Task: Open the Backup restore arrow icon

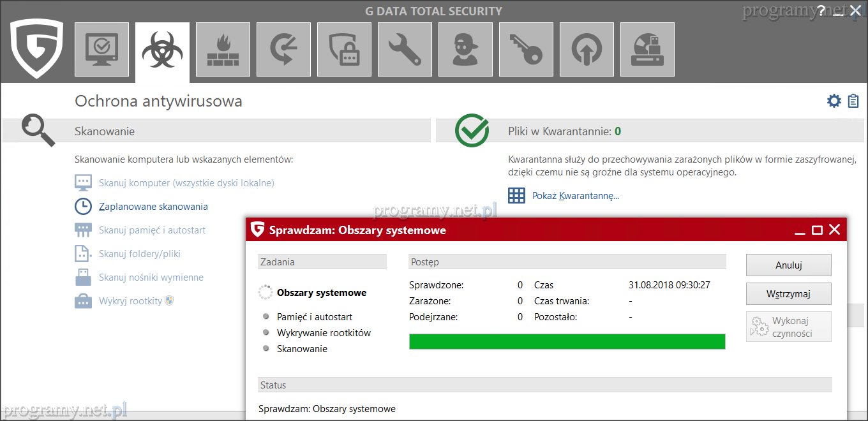Action: (283, 49)
